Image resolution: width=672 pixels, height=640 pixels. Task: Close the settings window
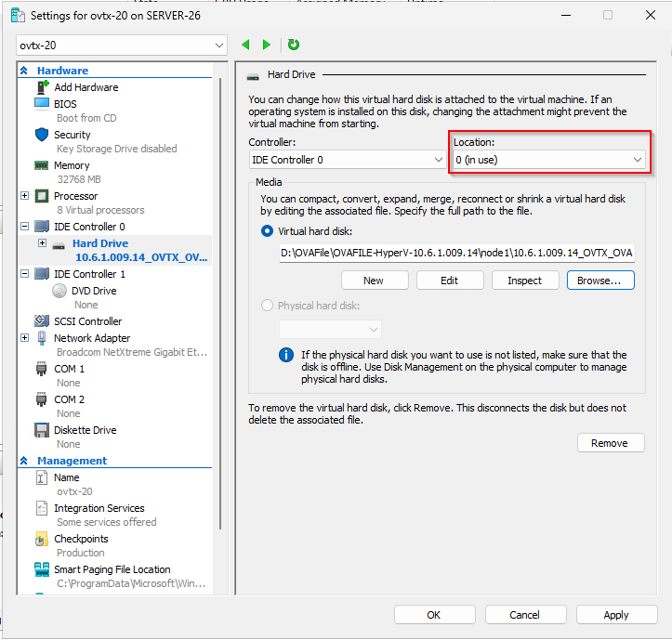[x=651, y=16]
